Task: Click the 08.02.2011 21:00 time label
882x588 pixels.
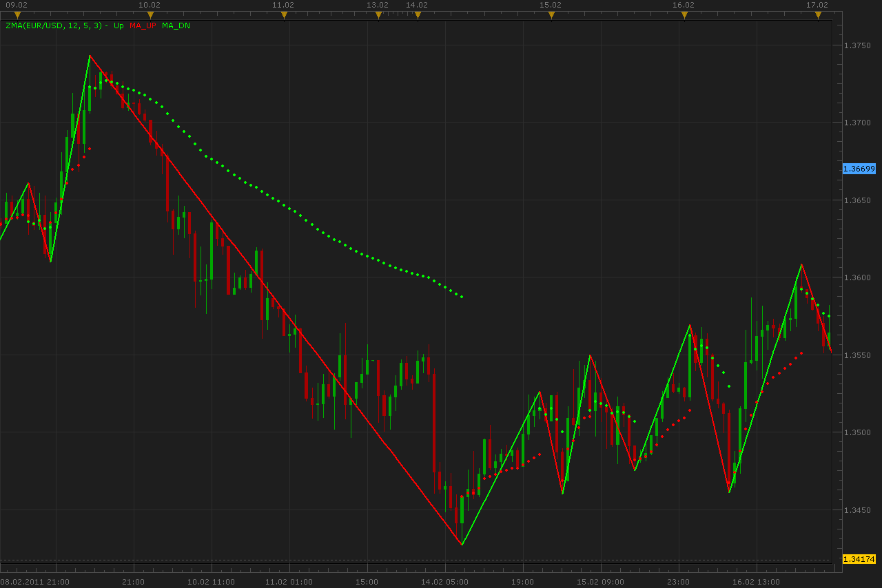Action: (34, 582)
